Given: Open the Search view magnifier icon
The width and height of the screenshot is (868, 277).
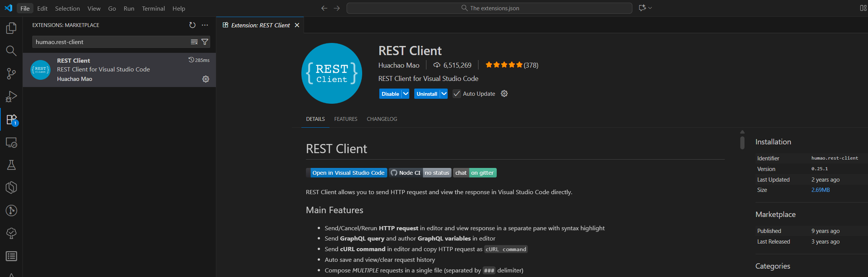Looking at the screenshot, I should (11, 51).
